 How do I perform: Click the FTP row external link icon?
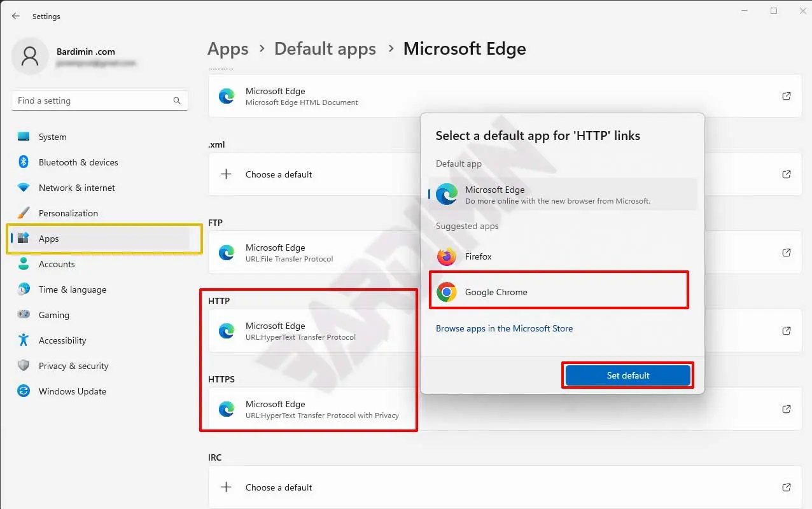point(787,253)
